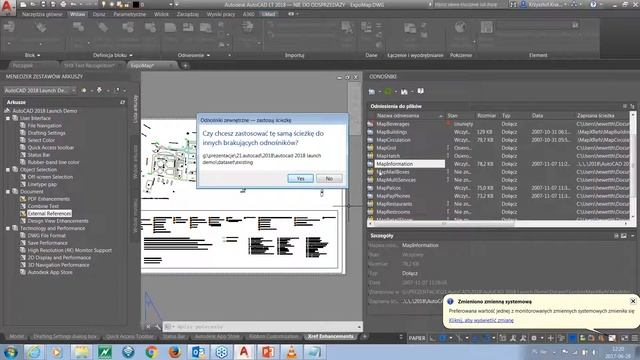Click the attach reference icon in Odniesienie panel
This screenshot has height=360, width=640.
tap(170, 27)
